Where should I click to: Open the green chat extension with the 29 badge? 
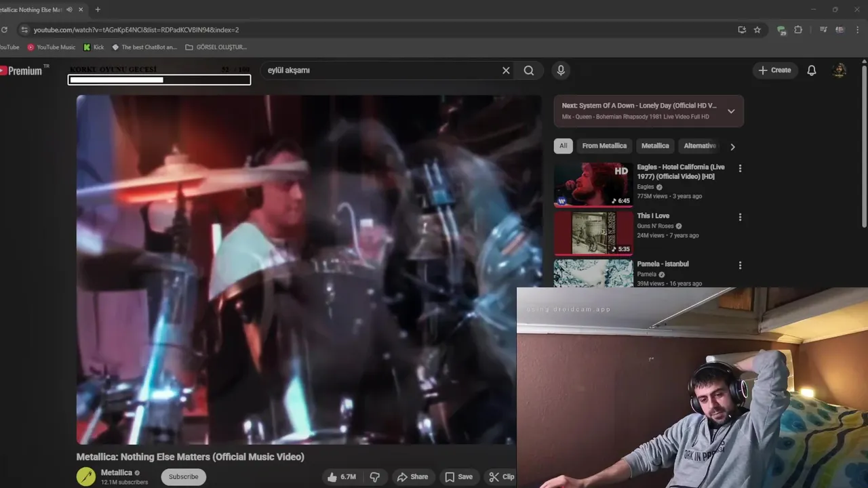click(x=781, y=30)
